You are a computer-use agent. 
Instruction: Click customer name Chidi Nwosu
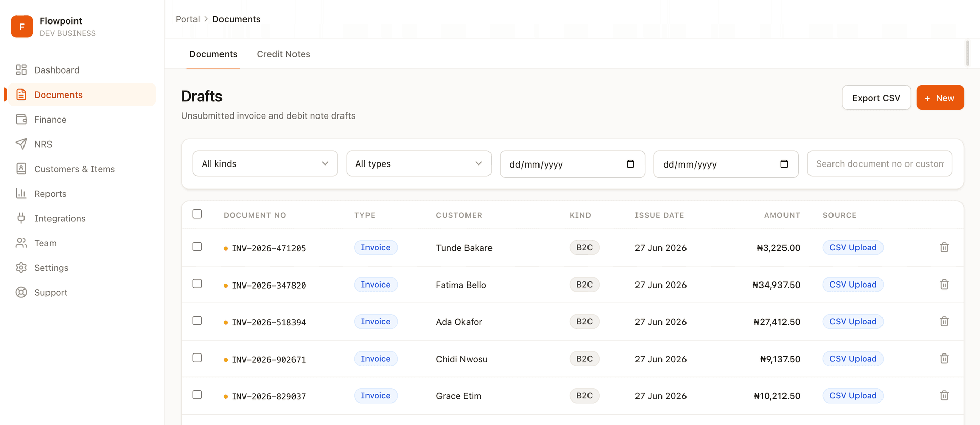[x=462, y=359]
